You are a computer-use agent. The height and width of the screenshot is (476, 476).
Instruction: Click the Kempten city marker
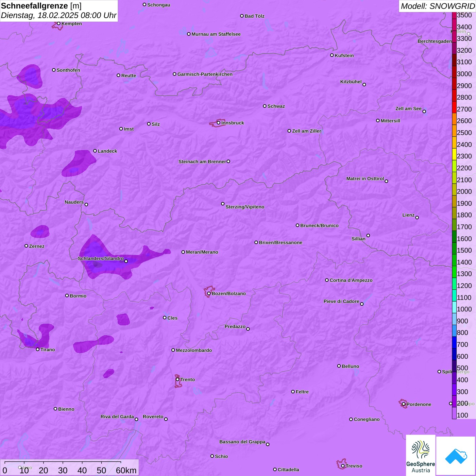coord(58,23)
